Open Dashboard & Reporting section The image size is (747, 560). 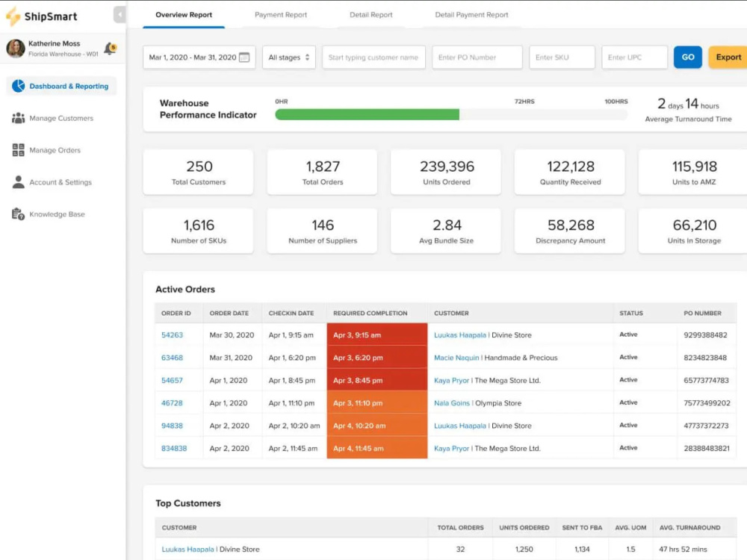(x=61, y=86)
